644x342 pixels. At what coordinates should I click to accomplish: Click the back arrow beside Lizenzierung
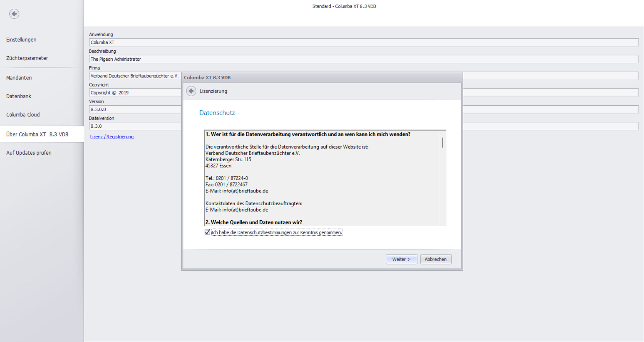coord(191,91)
